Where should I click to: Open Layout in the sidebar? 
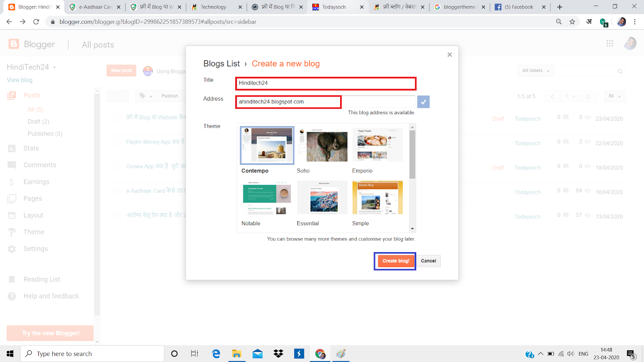[33, 216]
